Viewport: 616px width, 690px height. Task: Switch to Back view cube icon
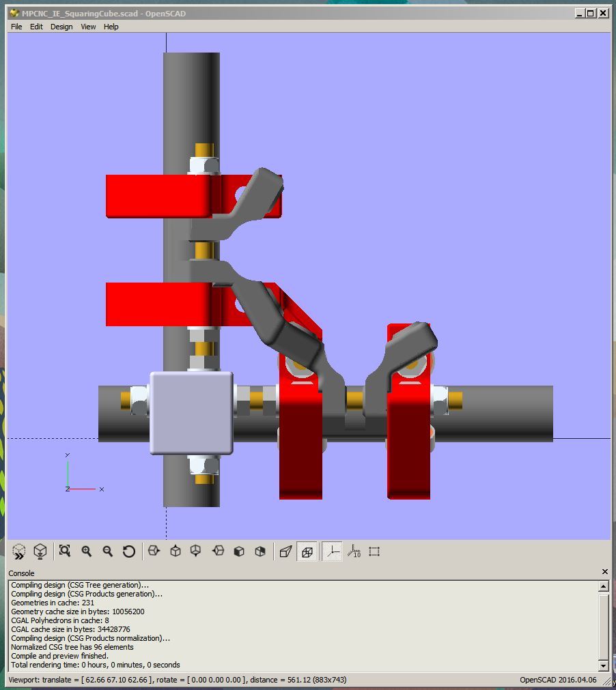click(260, 551)
